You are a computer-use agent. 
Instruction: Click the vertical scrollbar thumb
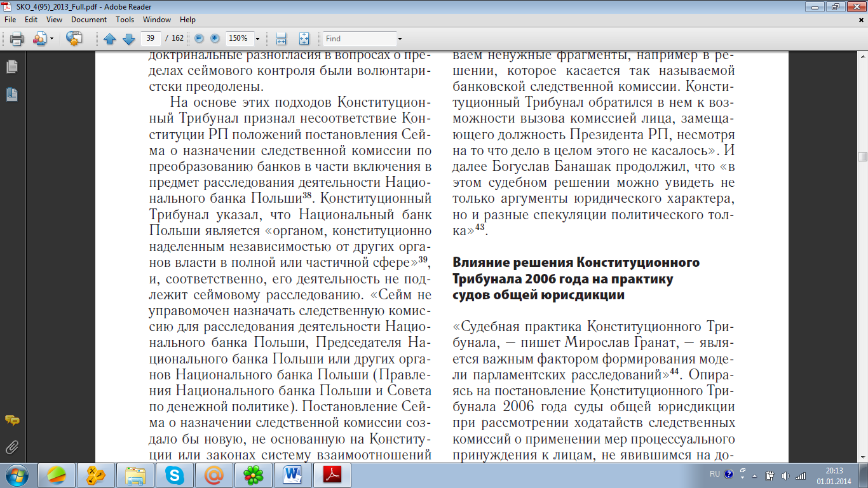tap(862, 156)
